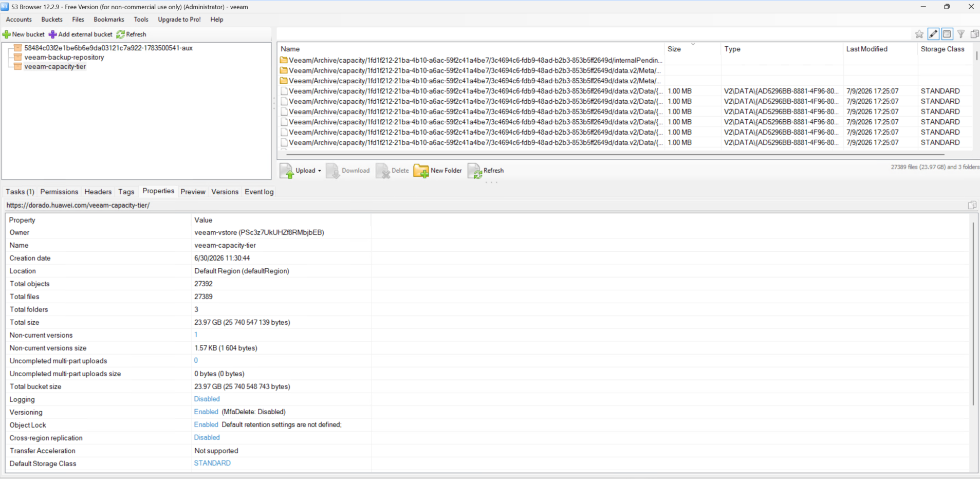This screenshot has width=980, height=479.
Task: Click the Object Lock Enabled link
Action: pyautogui.click(x=206, y=425)
